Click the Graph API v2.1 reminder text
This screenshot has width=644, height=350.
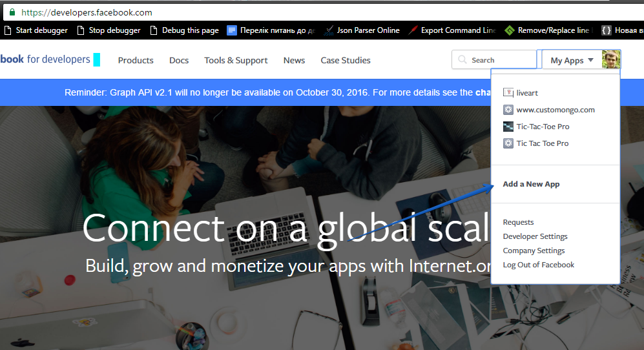(x=277, y=92)
